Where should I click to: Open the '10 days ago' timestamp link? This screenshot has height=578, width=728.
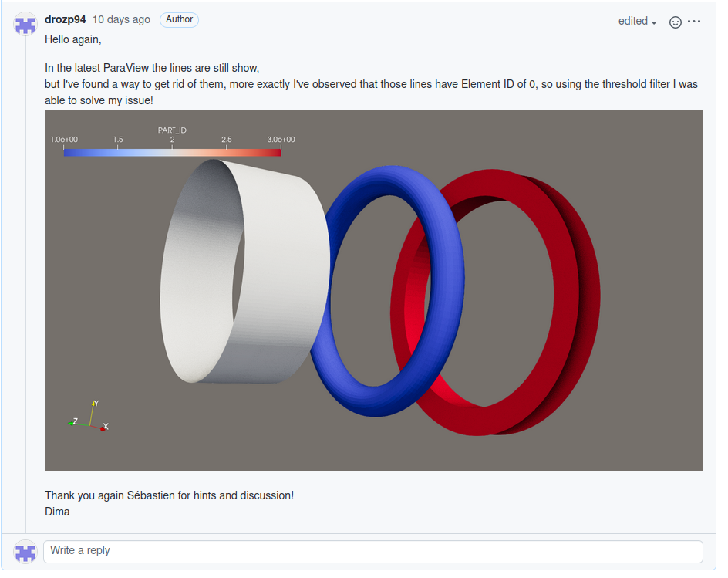(121, 19)
